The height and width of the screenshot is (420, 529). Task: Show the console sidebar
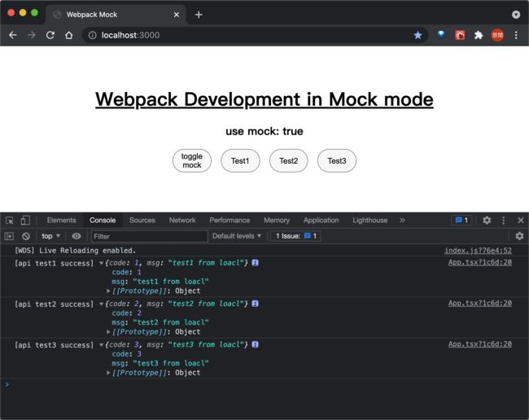click(9, 236)
